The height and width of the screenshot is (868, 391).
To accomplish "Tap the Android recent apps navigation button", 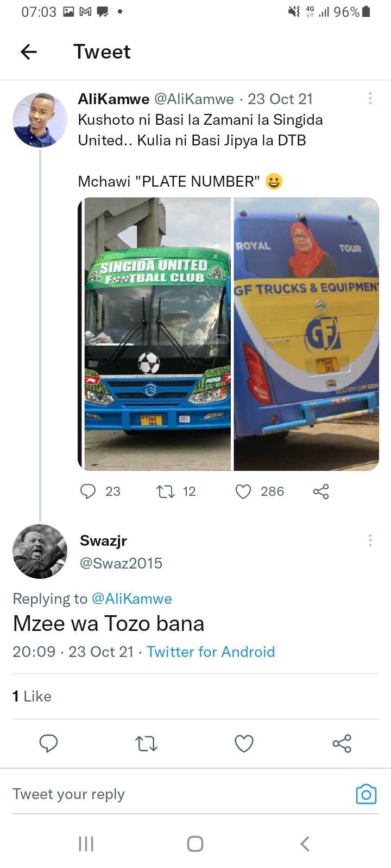I will [x=86, y=844].
